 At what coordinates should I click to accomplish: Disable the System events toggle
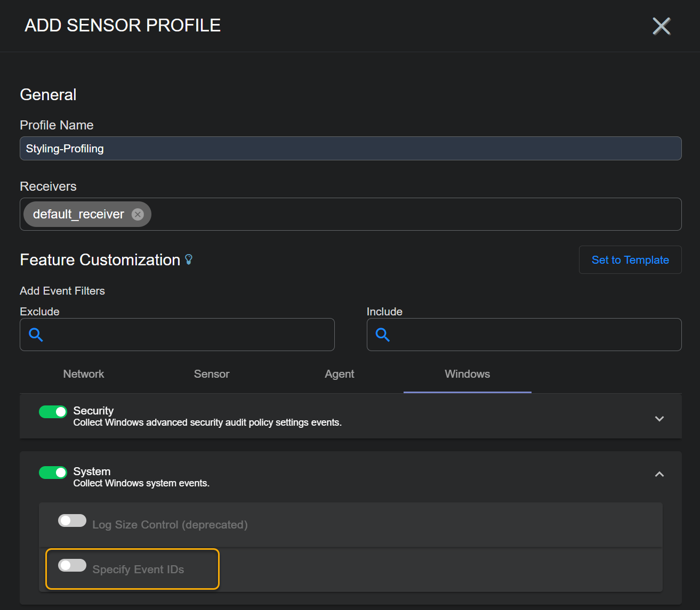53,473
